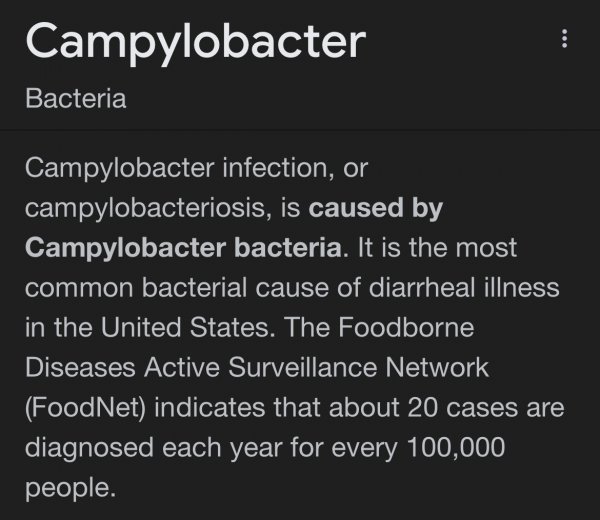Click the Bacteria subtitle label
This screenshot has width=600, height=520.
[x=76, y=98]
